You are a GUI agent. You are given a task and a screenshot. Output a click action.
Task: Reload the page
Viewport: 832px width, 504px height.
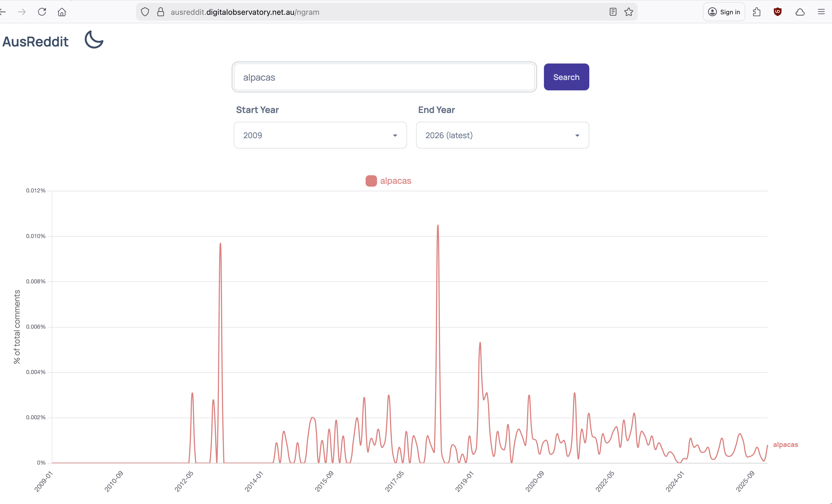42,12
